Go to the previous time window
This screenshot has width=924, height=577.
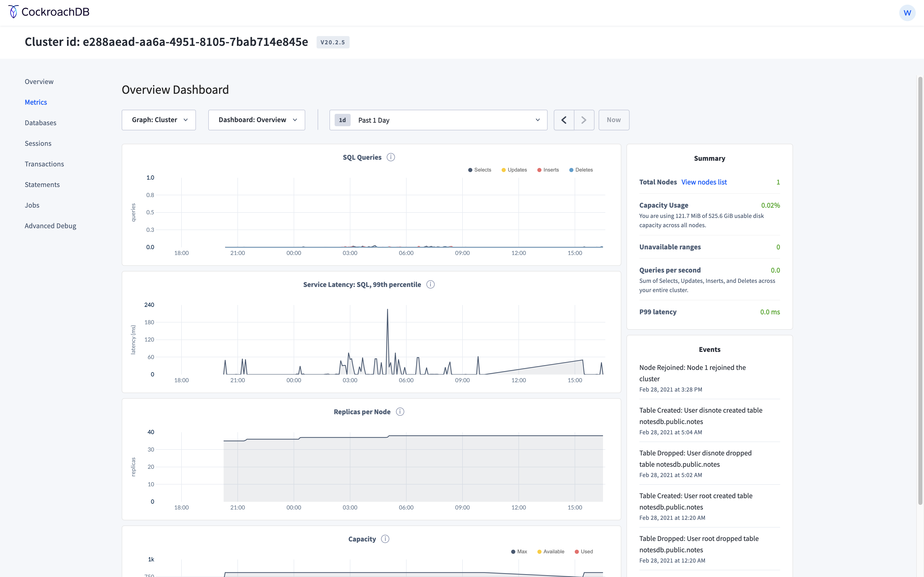pyautogui.click(x=564, y=120)
